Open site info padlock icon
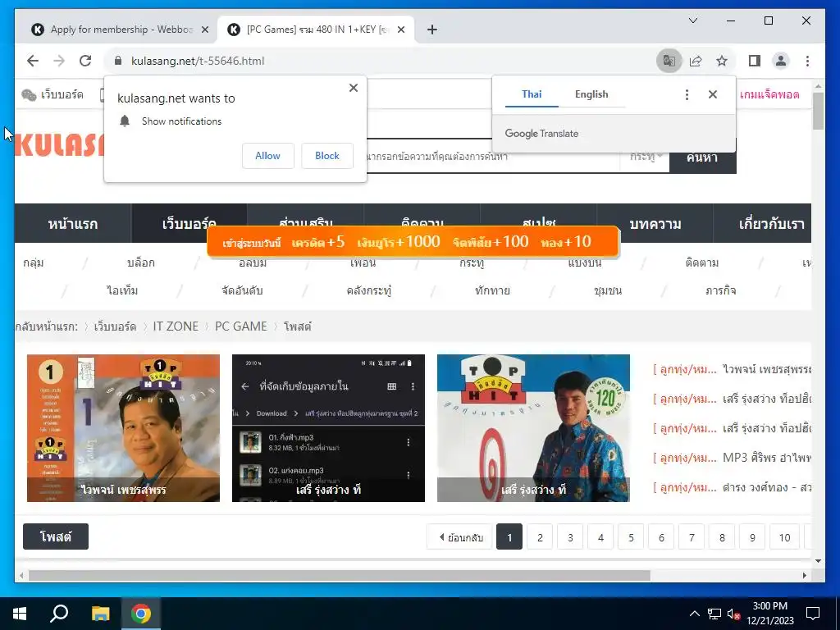The width and height of the screenshot is (840, 630). (118, 61)
